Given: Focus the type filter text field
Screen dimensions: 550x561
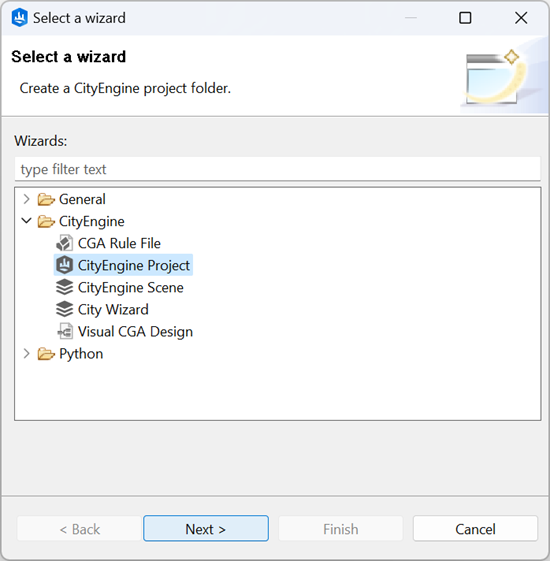Looking at the screenshot, I should click(x=277, y=169).
